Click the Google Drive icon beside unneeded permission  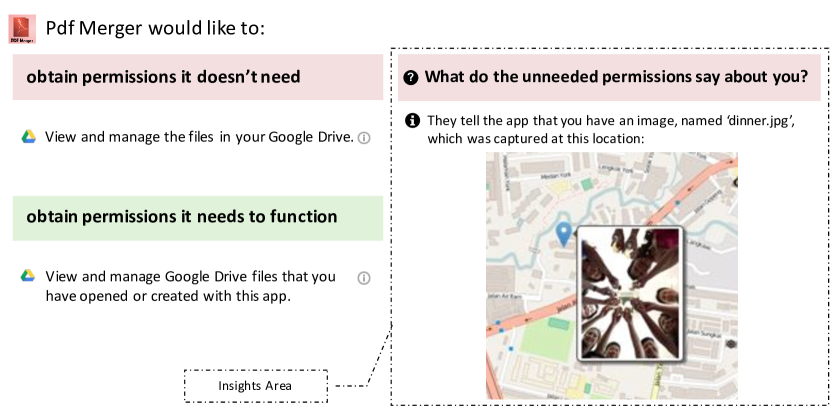[x=29, y=137]
